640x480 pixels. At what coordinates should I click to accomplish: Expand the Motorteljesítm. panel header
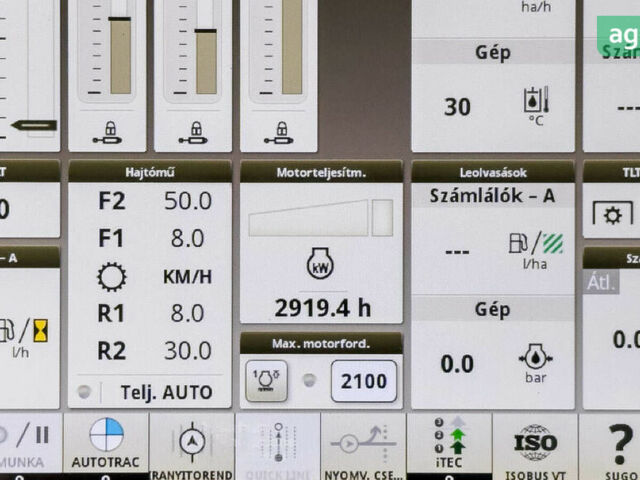321,172
